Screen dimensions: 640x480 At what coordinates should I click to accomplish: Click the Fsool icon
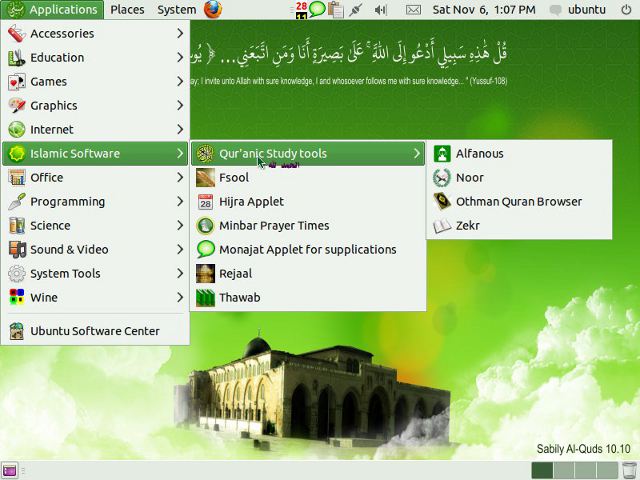tap(205, 178)
